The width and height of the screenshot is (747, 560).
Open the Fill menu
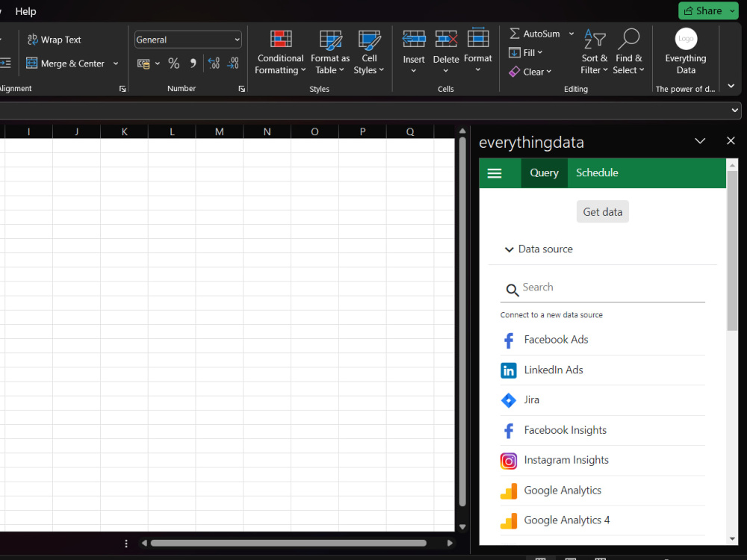[526, 52]
